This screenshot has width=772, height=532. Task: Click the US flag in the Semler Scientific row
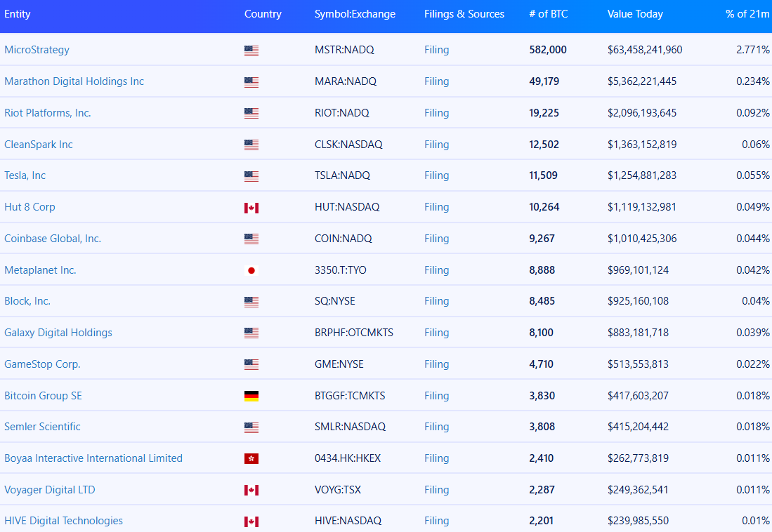[x=251, y=427]
